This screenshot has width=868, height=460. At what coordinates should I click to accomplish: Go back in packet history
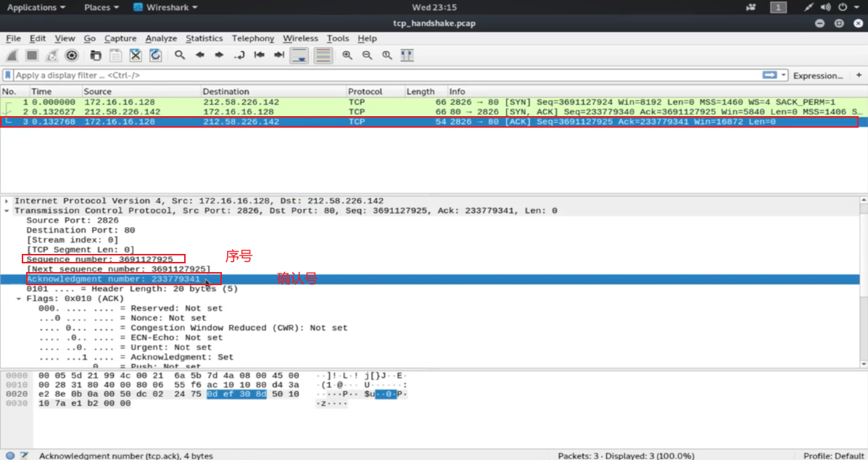click(x=200, y=55)
